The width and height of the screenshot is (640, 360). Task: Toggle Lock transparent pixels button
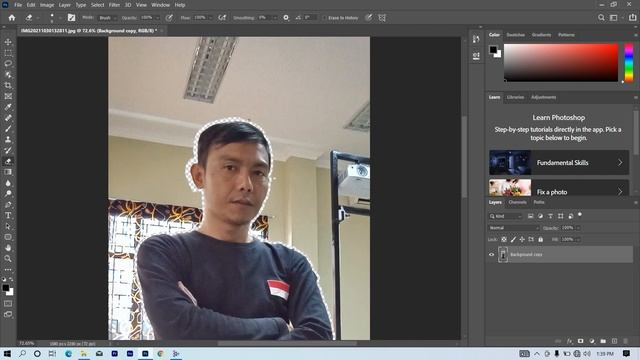(504, 240)
